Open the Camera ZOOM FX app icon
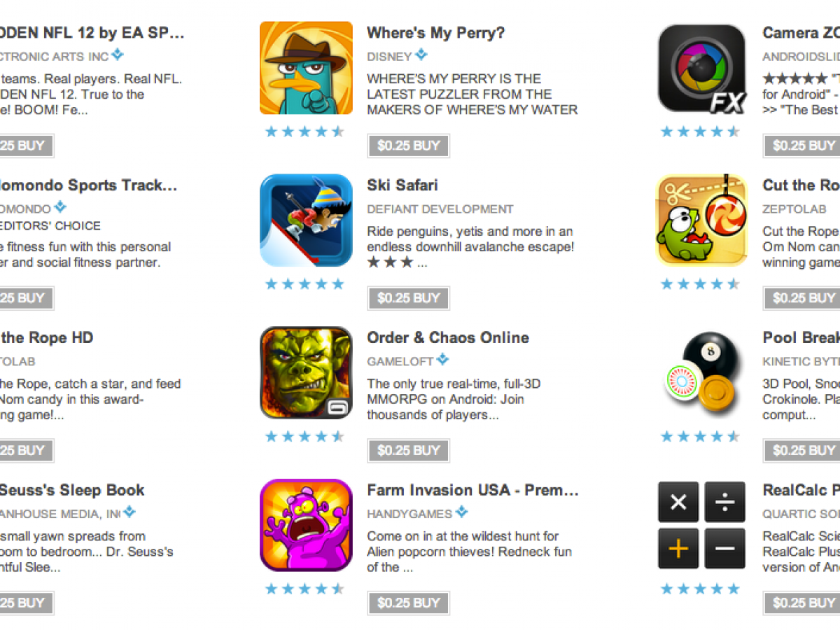 [x=701, y=68]
